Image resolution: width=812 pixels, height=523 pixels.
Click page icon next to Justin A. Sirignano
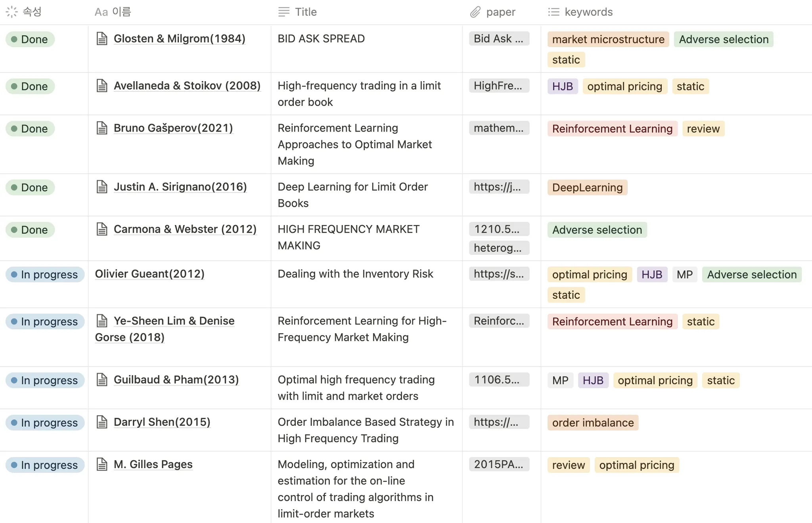pos(102,187)
